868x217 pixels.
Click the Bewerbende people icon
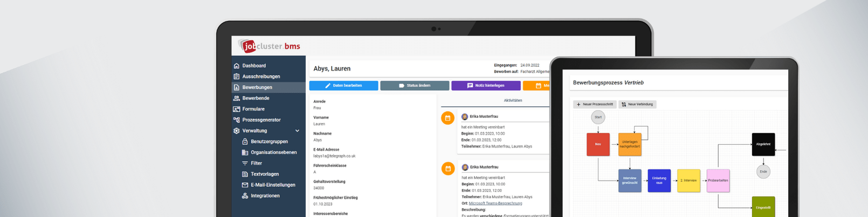[x=237, y=98]
